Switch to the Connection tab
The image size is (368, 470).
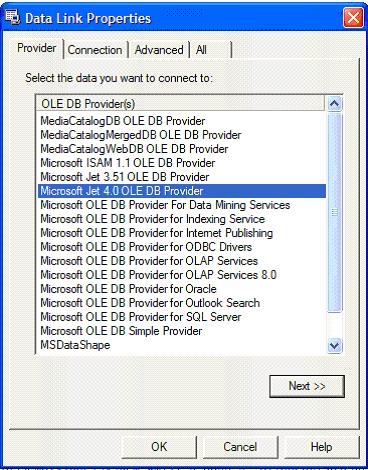pyautogui.click(x=95, y=50)
